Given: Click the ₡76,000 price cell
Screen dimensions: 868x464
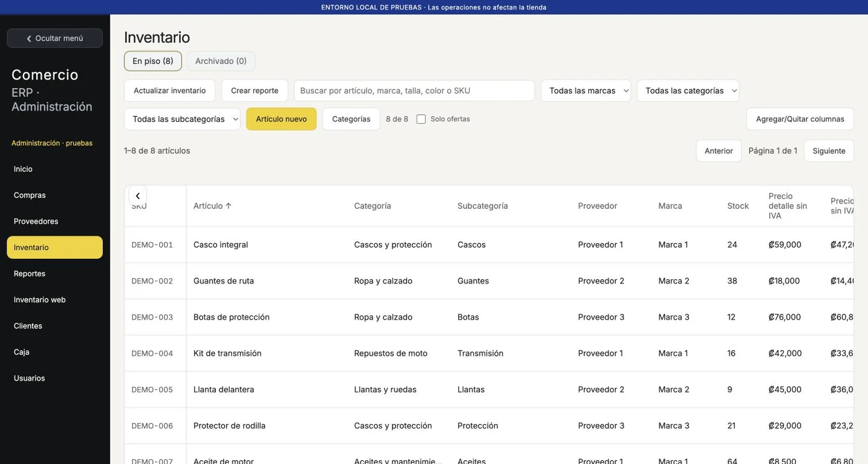Looking at the screenshot, I should 785,317.
